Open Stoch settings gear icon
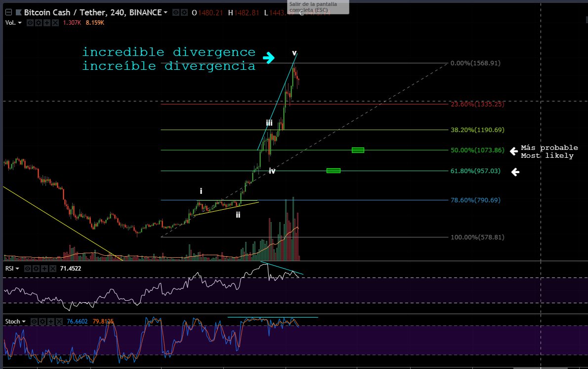 [x=42, y=322]
